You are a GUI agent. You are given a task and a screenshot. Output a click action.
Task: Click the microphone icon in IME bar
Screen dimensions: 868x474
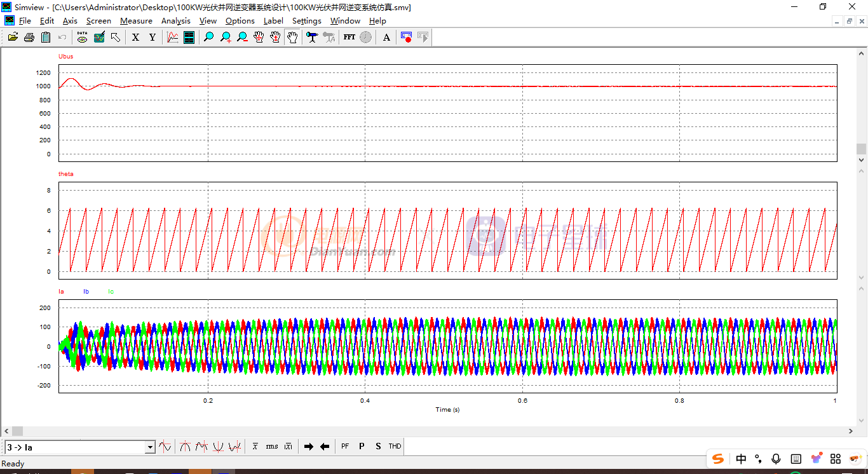tap(776, 459)
